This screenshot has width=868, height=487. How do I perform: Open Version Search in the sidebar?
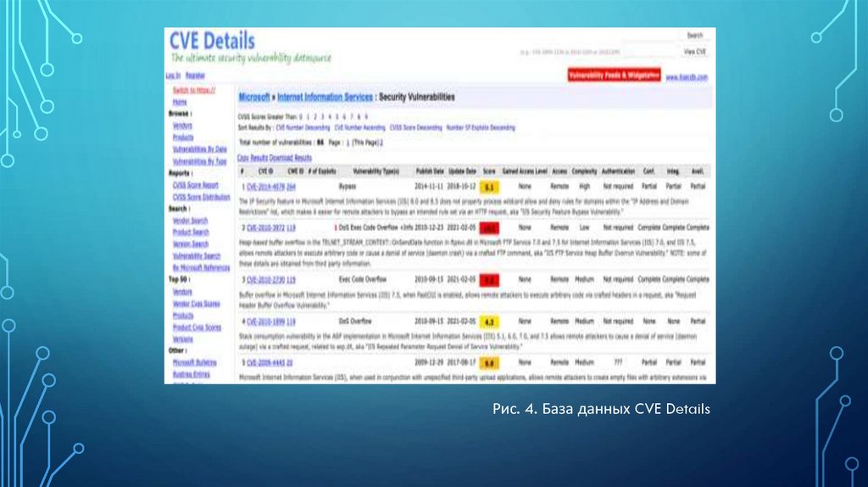[x=191, y=243]
